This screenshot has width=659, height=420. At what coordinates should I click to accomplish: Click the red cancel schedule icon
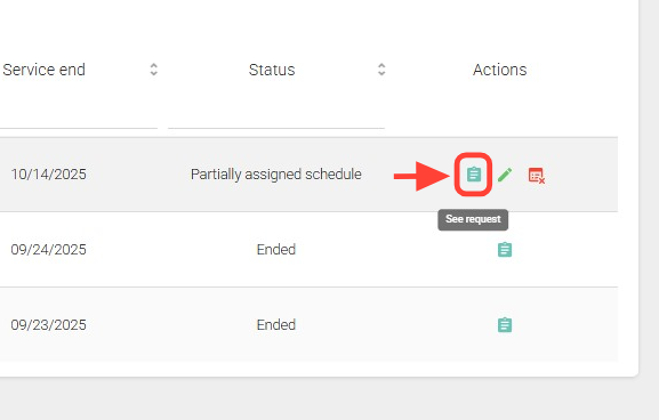coord(536,176)
